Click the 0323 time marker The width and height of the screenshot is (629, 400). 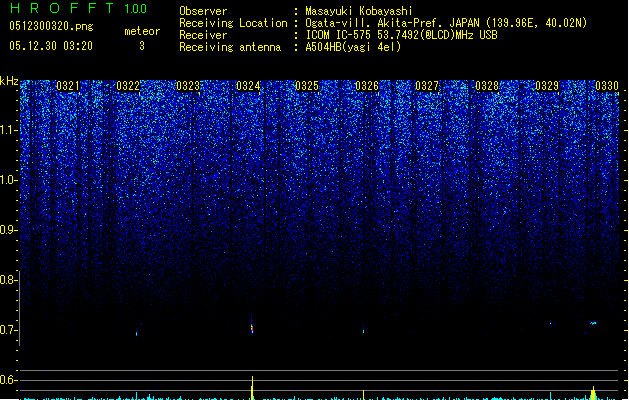[x=188, y=86]
